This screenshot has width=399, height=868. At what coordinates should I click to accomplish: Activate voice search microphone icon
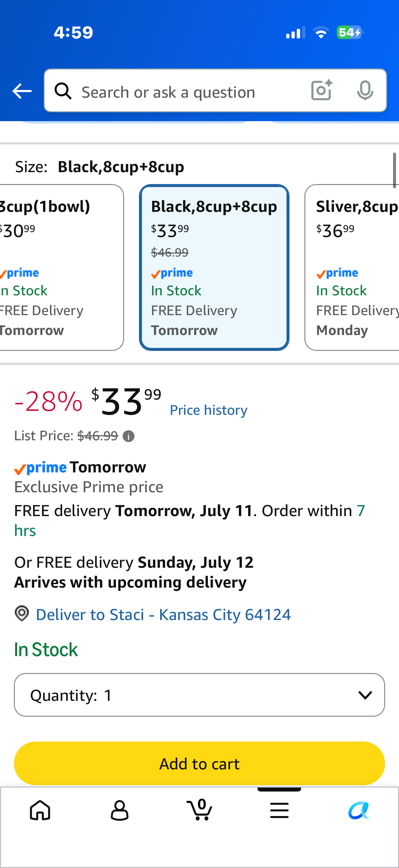point(365,90)
